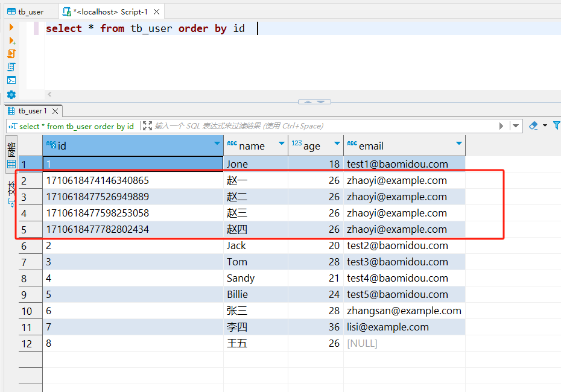Select the 张三 name cell
Image resolution: width=561 pixels, height=392 pixels.
tap(255, 311)
